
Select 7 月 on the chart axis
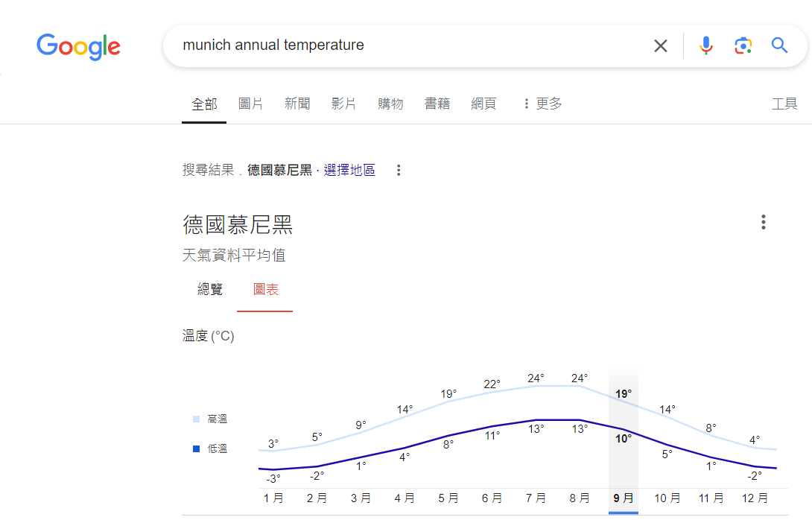pos(536,498)
